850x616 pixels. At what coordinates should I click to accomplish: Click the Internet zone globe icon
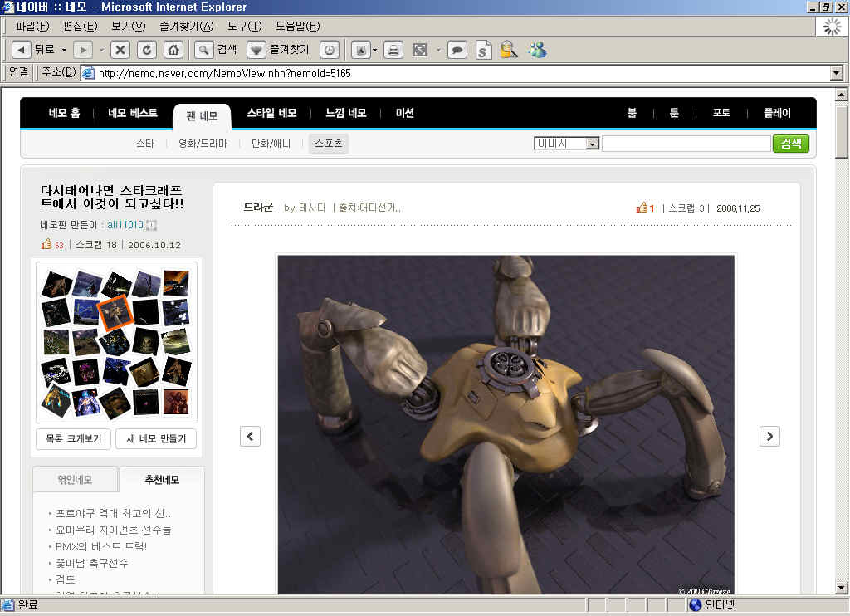(695, 604)
